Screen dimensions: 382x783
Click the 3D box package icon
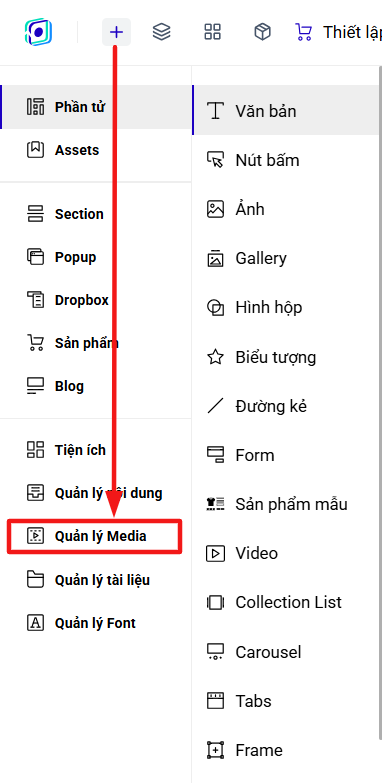tap(262, 32)
